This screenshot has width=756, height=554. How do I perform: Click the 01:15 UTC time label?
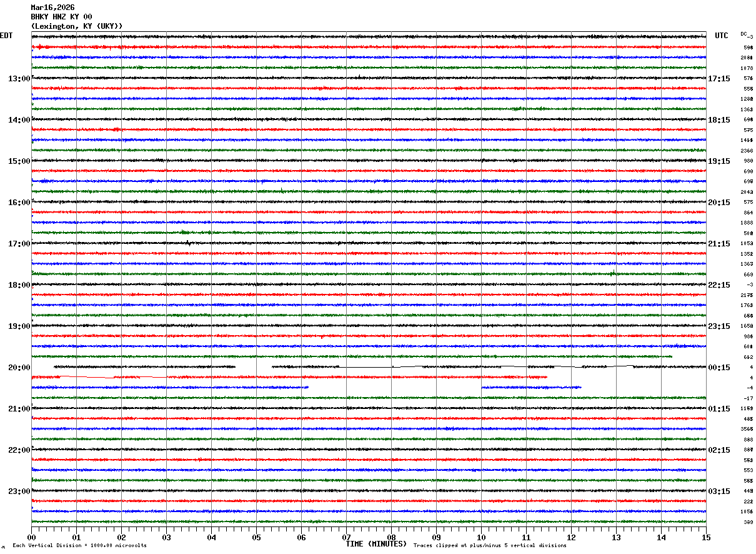(719, 409)
